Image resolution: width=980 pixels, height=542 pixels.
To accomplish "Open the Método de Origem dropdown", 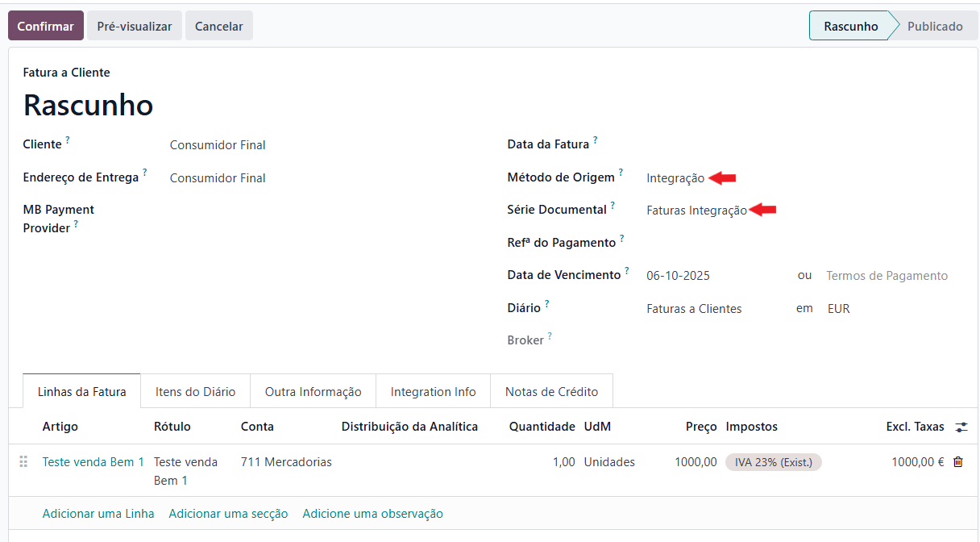I will pos(675,178).
